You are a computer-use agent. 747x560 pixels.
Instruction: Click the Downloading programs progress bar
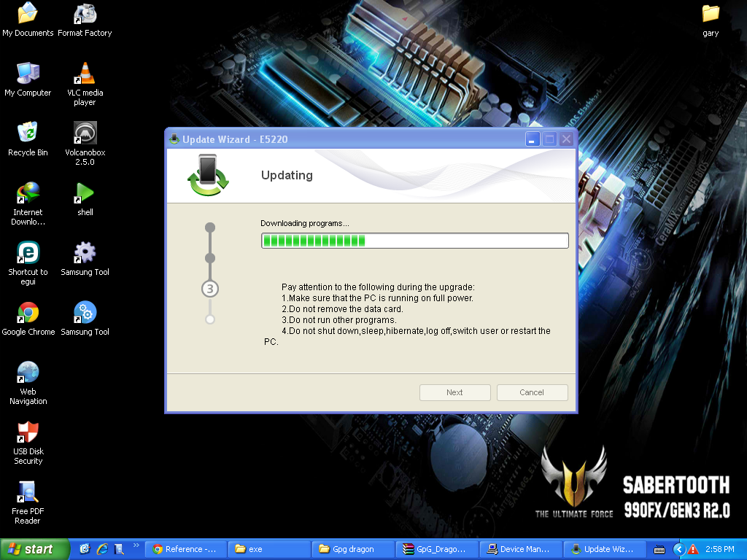(414, 241)
